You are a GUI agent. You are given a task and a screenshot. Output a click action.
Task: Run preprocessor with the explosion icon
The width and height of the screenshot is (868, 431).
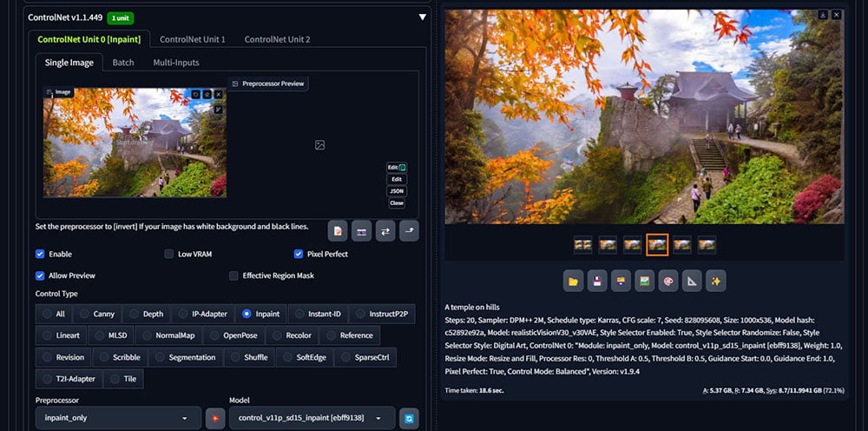pyautogui.click(x=215, y=419)
